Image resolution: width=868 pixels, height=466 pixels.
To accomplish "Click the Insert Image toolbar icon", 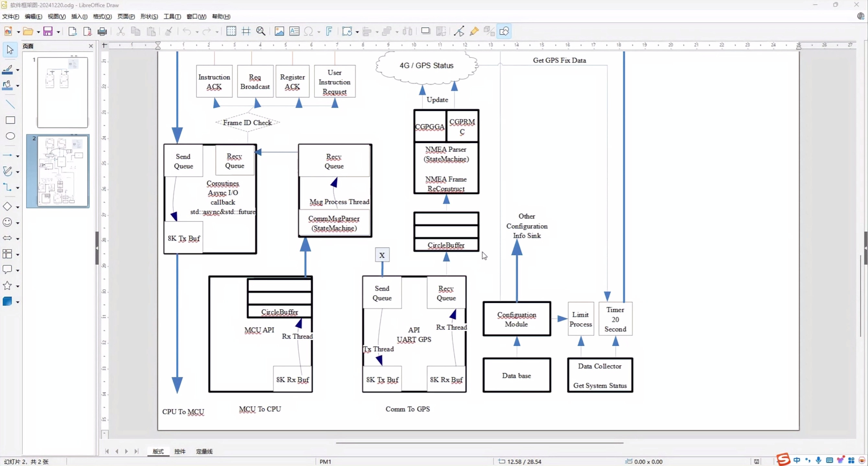I will (x=279, y=31).
